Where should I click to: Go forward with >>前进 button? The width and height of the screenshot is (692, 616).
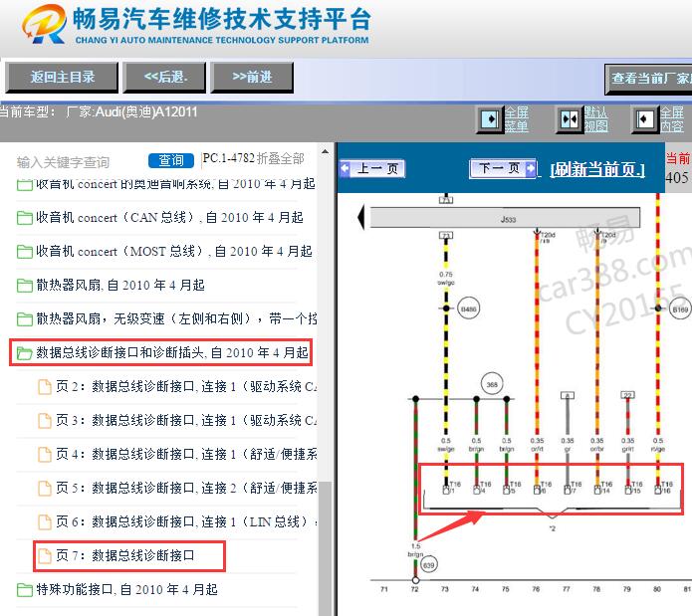pos(252,78)
